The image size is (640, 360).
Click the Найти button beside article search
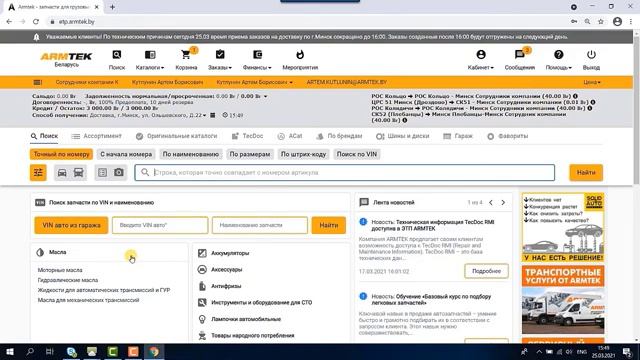[x=586, y=173]
